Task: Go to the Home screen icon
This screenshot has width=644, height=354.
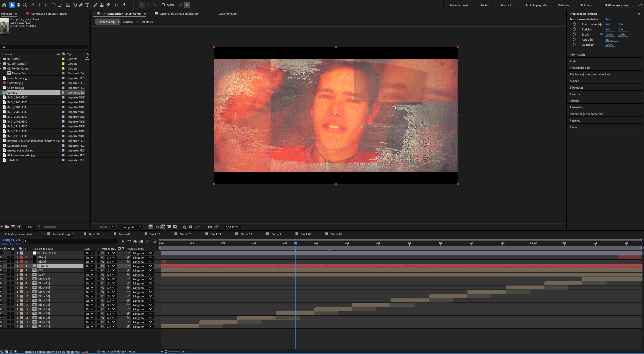Action: tap(4, 5)
